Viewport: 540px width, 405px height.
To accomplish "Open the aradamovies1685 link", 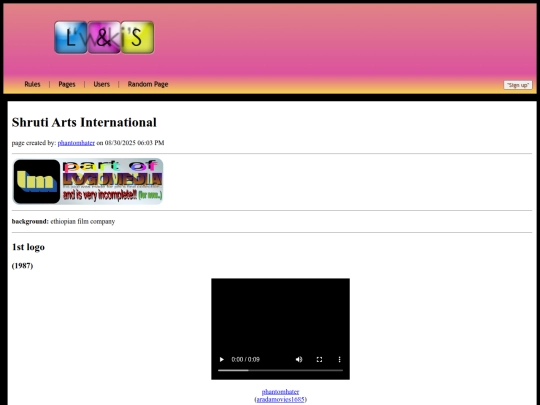I will coord(280,399).
